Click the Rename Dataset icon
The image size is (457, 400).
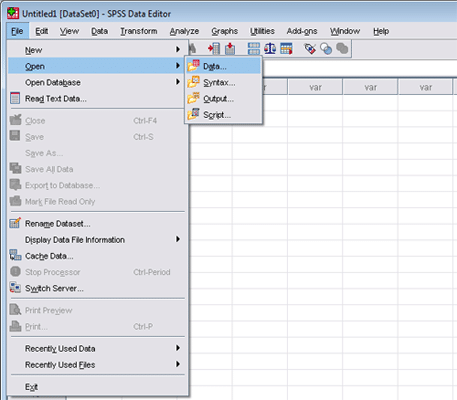point(15,223)
